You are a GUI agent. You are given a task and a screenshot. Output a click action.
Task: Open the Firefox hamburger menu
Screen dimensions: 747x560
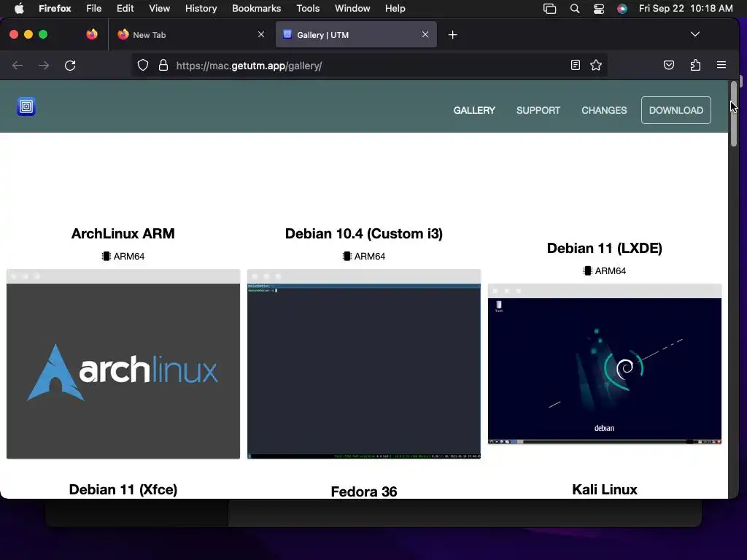click(721, 65)
